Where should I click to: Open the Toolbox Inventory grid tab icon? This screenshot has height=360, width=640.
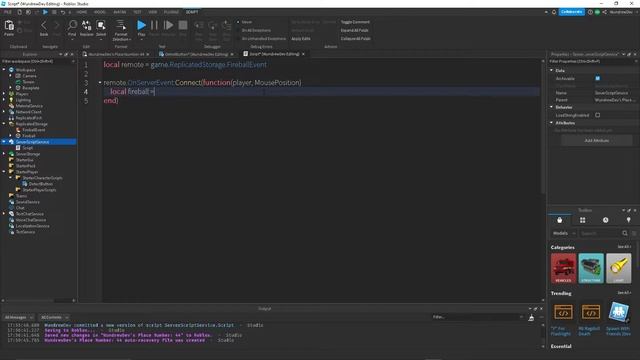582,220
